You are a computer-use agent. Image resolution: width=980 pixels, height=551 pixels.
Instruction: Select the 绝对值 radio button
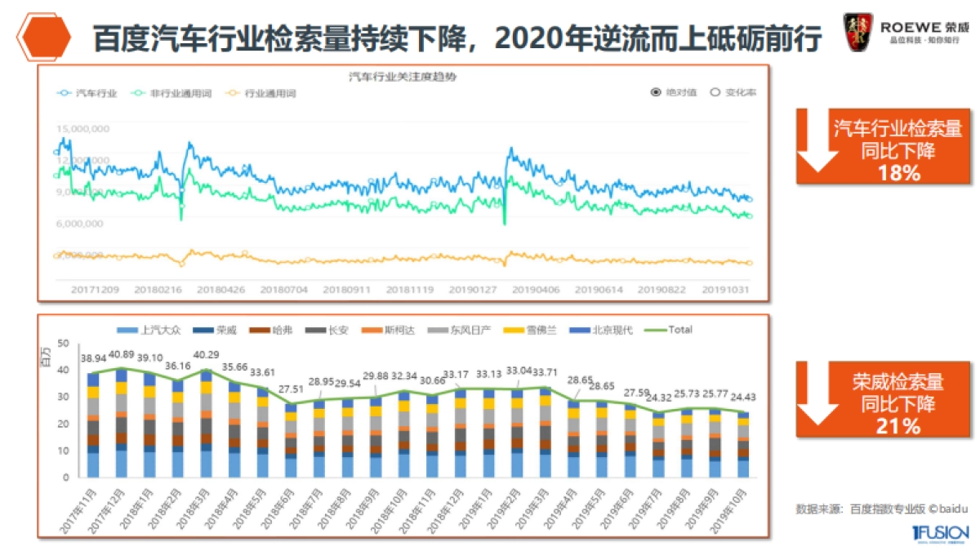pyautogui.click(x=654, y=93)
